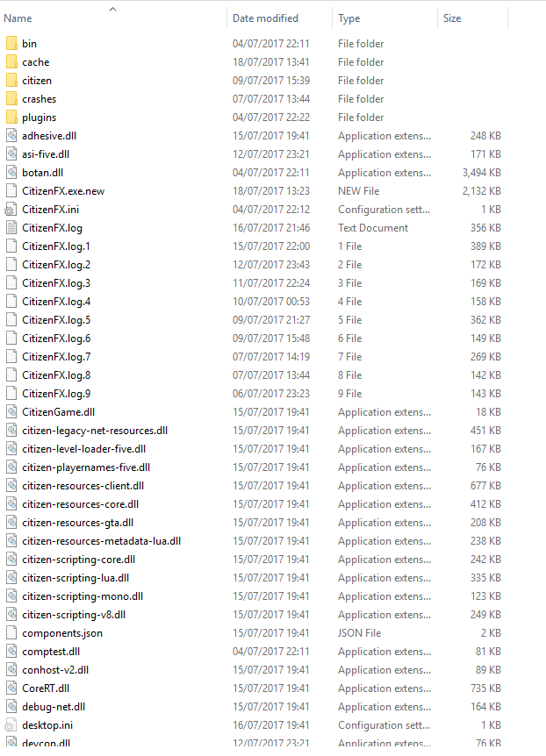Image resolution: width=546 pixels, height=756 pixels.
Task: Sort by the Name column header
Action: coord(18,18)
